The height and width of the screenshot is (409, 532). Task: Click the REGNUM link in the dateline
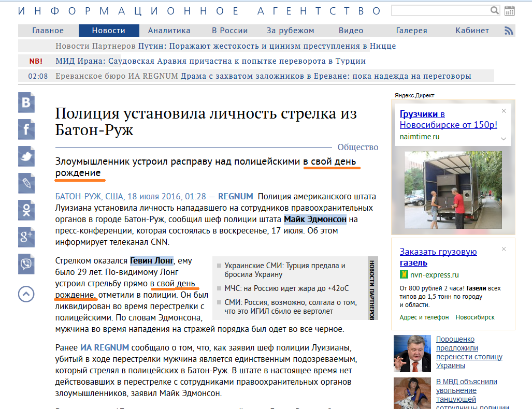pos(236,196)
